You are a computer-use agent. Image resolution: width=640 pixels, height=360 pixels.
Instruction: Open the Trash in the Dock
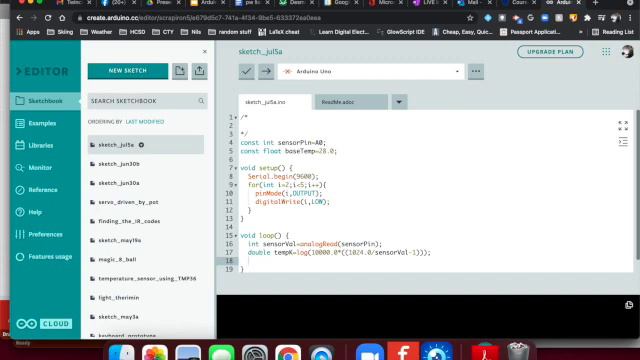click(518, 351)
